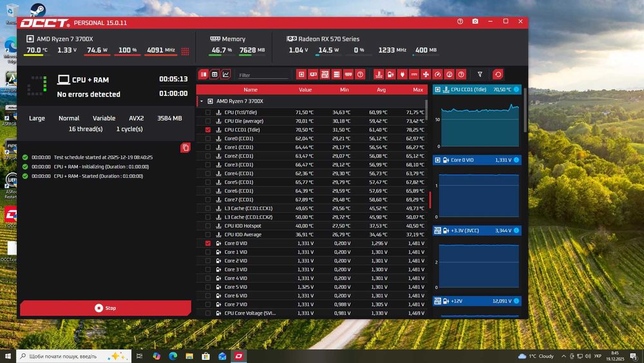Filter sensors by storage drive icon
This screenshot has height=363, width=644.
[337, 74]
